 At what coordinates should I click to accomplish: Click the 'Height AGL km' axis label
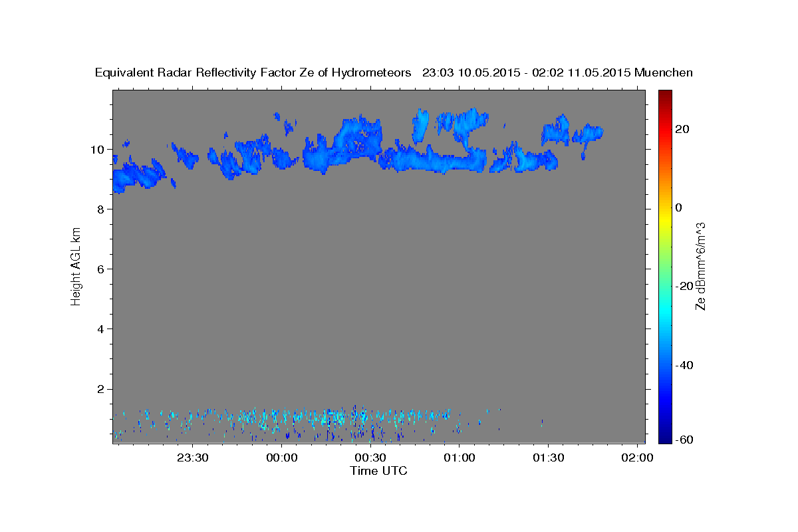76,267
